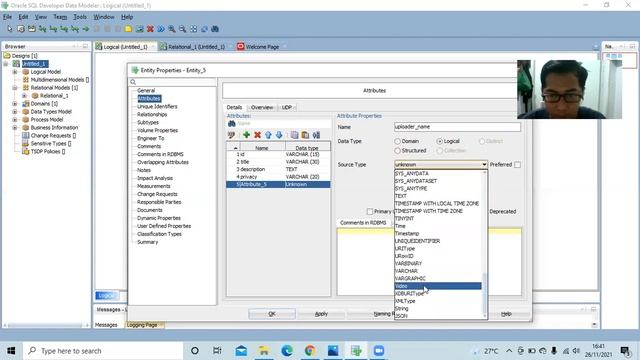
Task: Expand the Logical Model tree node
Action: [x=15, y=72]
